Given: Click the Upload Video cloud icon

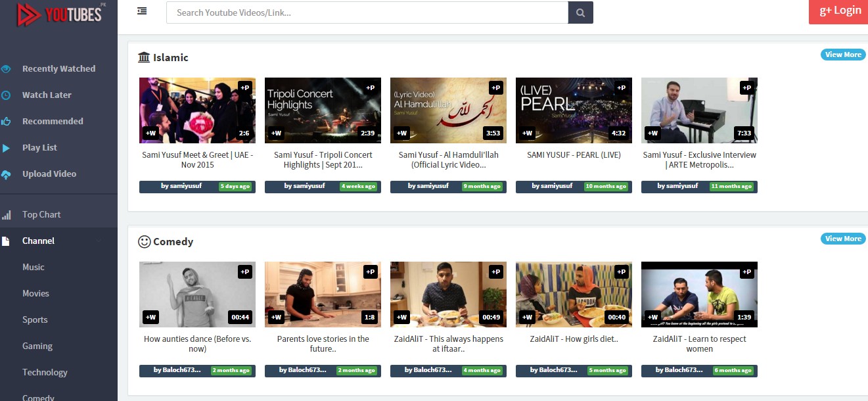Looking at the screenshot, I should pyautogui.click(x=6, y=174).
